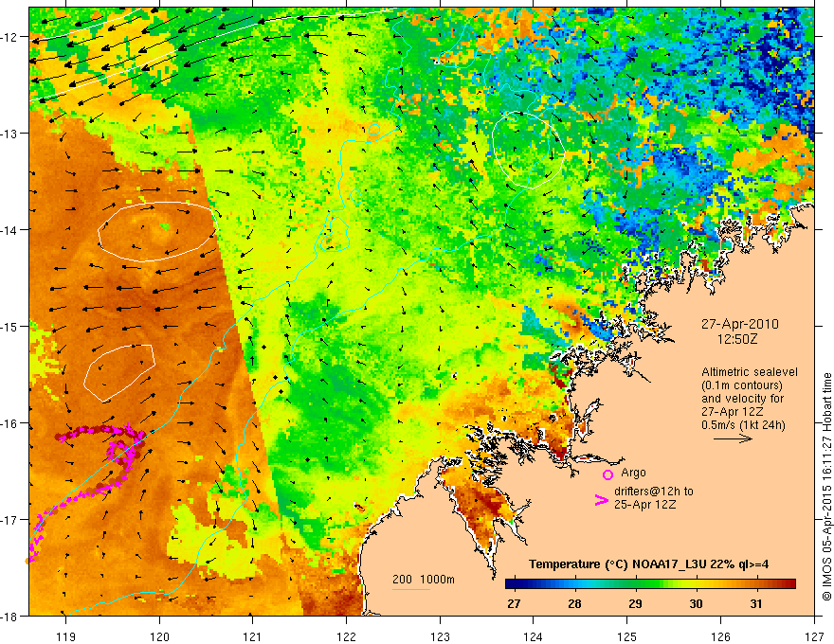
Task: Click the '27-Apr-2010' date label
Action: click(x=740, y=324)
